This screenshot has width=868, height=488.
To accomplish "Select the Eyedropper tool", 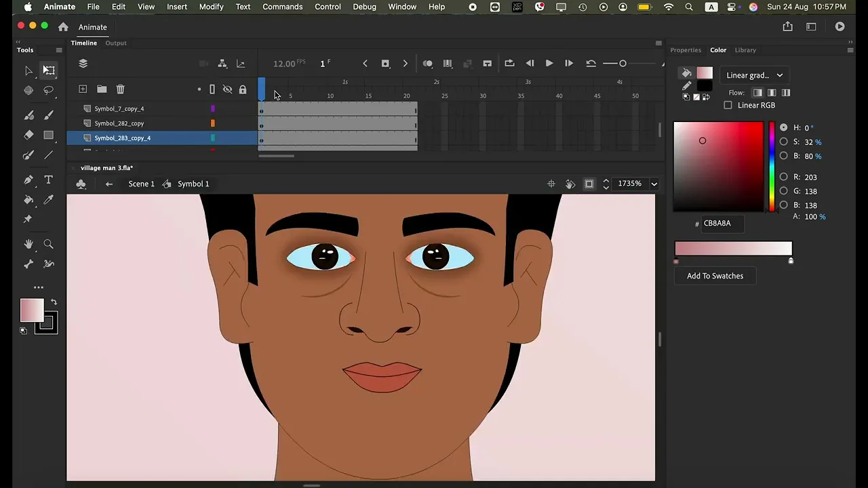I will (x=48, y=200).
